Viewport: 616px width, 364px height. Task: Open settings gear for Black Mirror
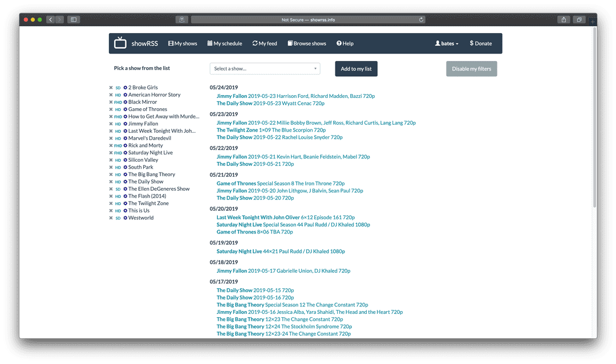tap(125, 102)
